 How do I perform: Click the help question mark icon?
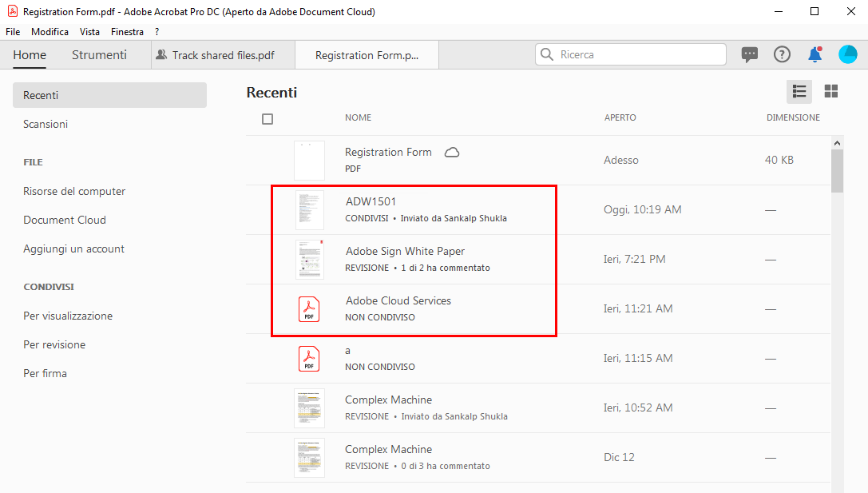[782, 54]
